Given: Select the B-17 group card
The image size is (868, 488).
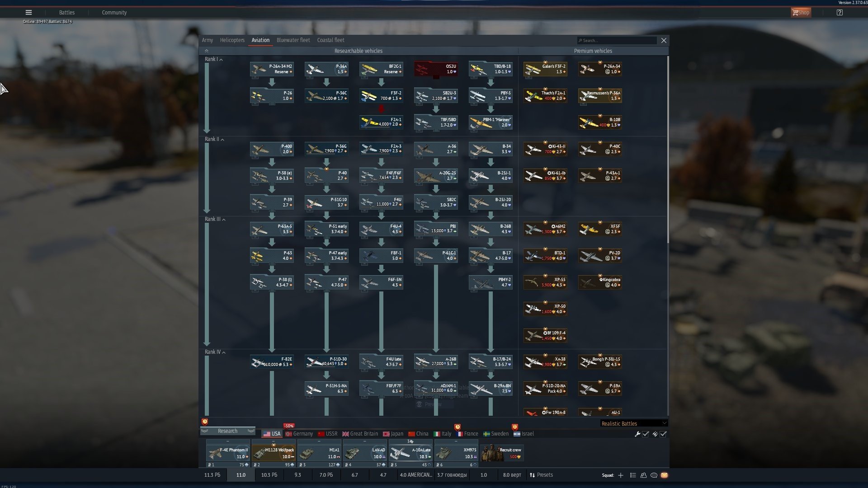Looking at the screenshot, I should coord(491,255).
